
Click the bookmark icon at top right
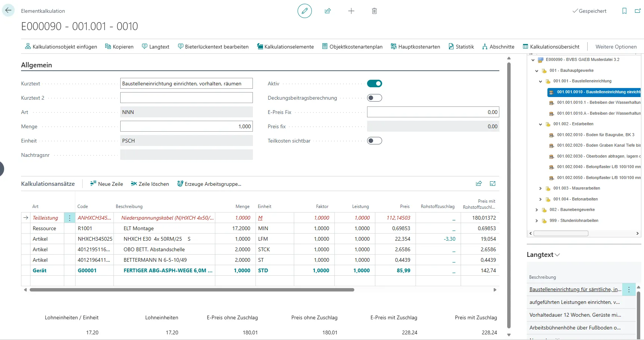coord(624,11)
